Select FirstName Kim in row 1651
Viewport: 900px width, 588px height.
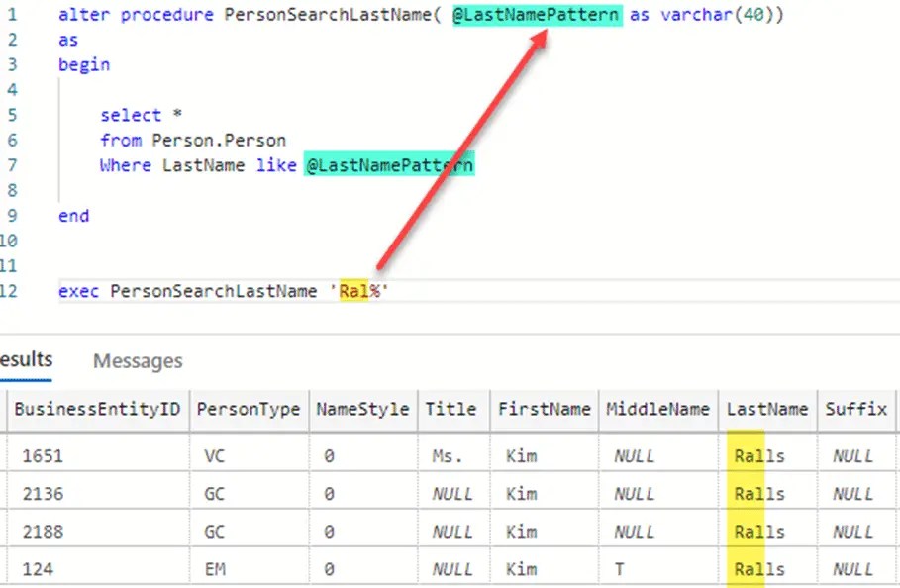tap(545, 456)
